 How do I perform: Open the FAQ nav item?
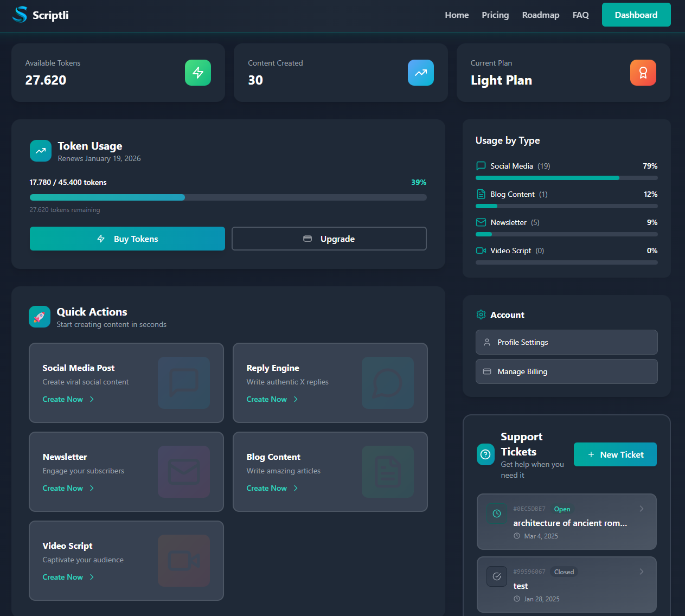[580, 15]
